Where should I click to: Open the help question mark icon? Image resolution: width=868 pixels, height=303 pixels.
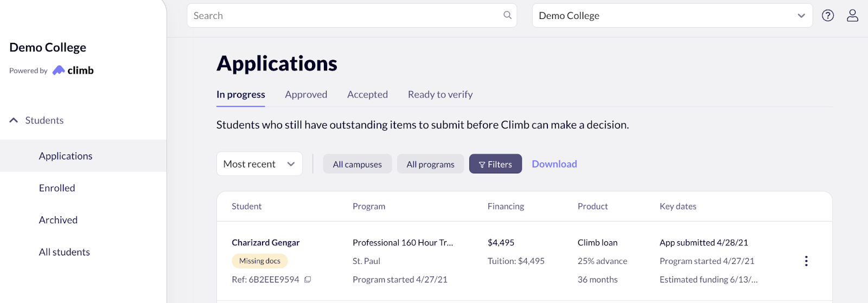[x=828, y=16]
